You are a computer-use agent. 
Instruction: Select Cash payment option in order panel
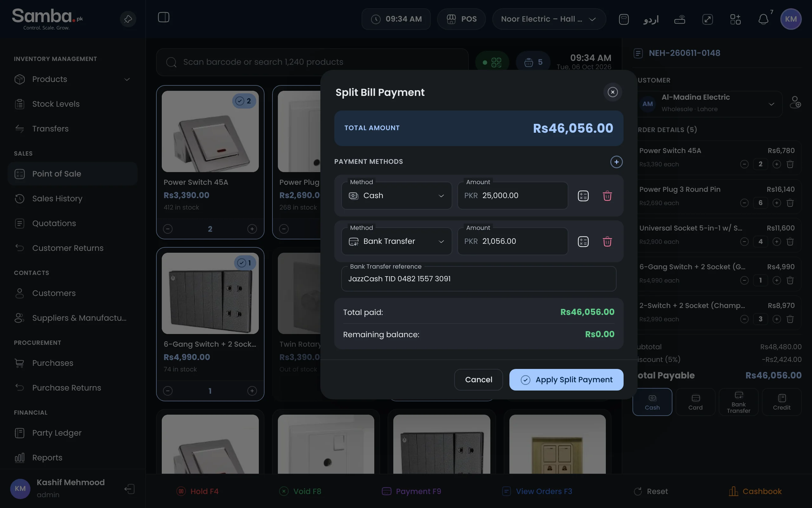(652, 402)
